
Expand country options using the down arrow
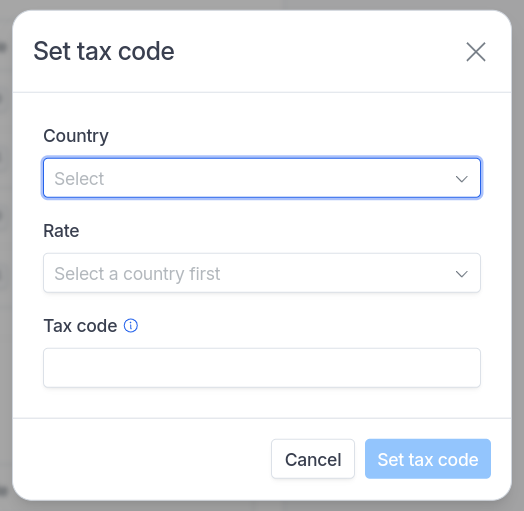(462, 179)
